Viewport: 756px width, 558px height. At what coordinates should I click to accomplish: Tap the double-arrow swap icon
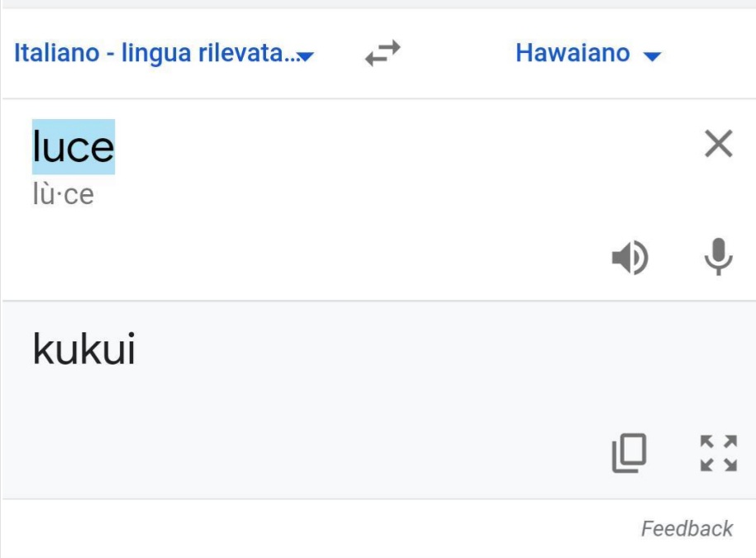point(383,55)
